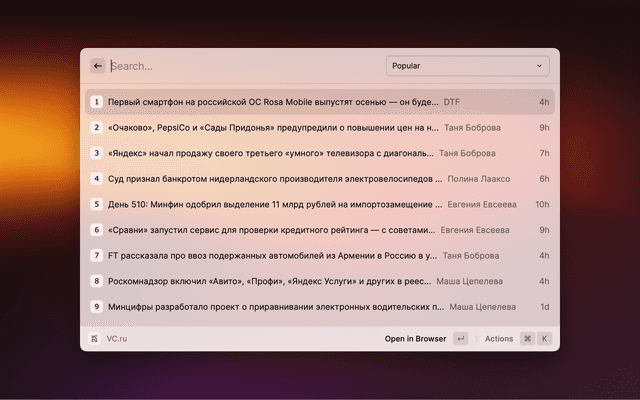Click the number 3 rank icon
Image resolution: width=640 pixels, height=400 pixels.
(96, 153)
